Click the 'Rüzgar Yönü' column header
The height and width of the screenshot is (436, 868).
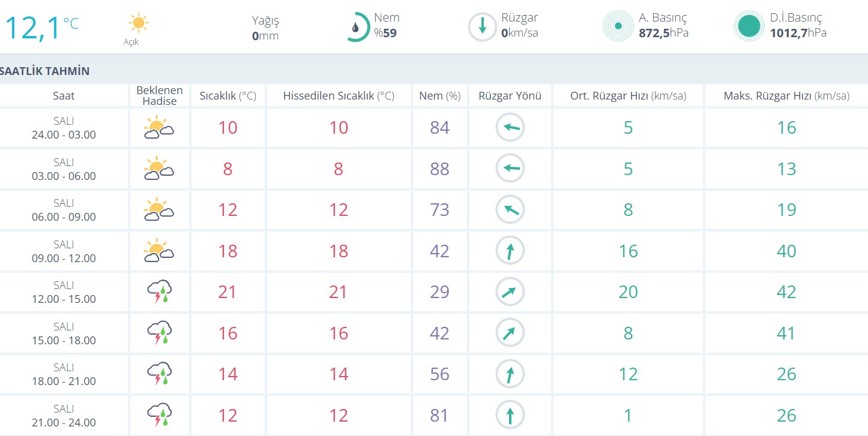[x=510, y=96]
